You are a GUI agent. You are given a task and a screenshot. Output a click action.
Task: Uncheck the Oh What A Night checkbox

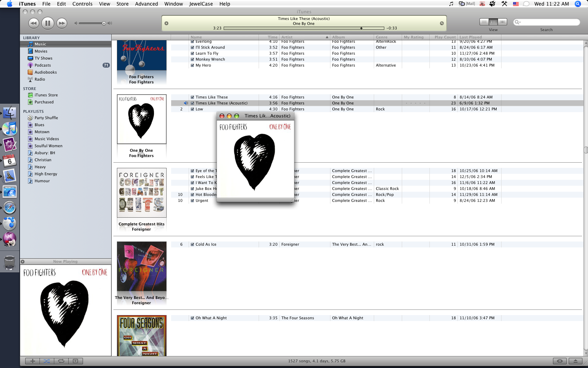[x=192, y=318]
